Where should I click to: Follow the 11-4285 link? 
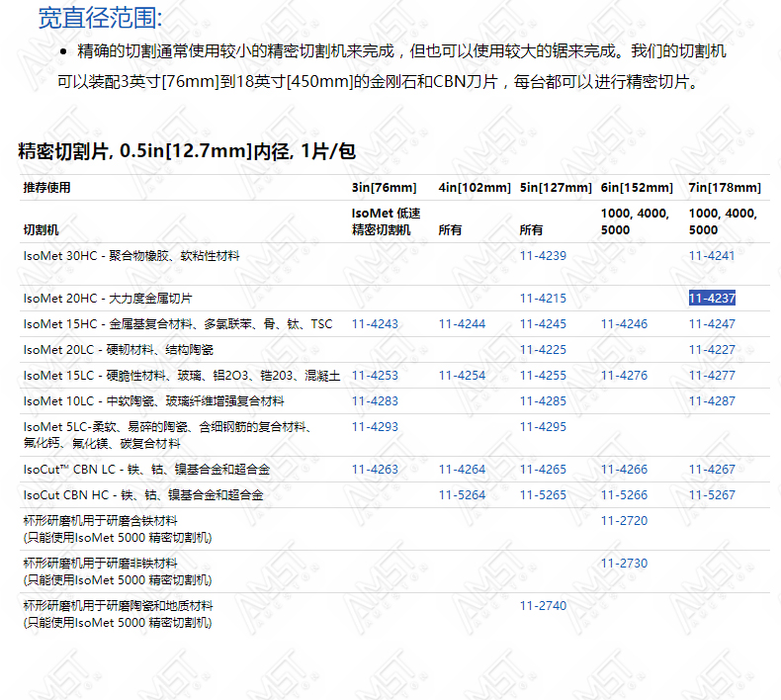click(543, 401)
